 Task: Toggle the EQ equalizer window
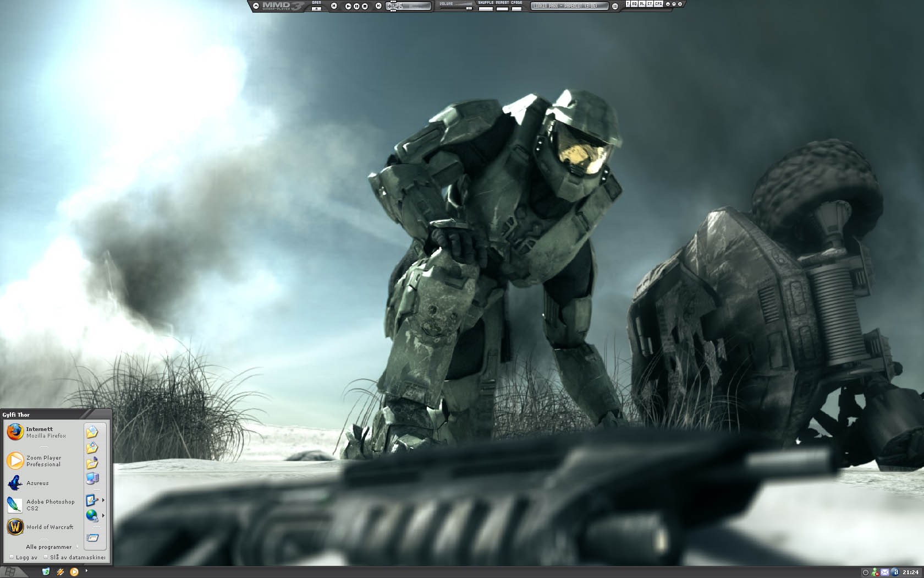tap(634, 4)
